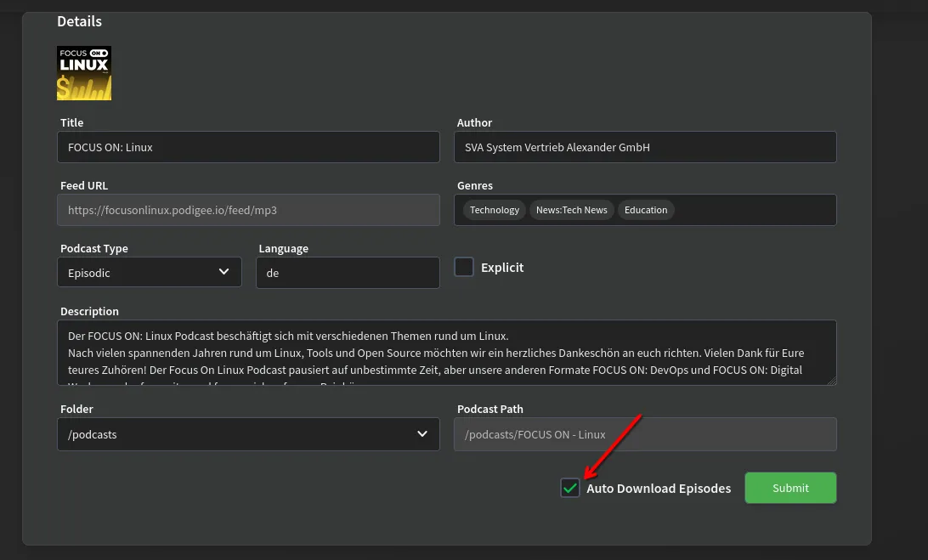The width and height of the screenshot is (928, 560).
Task: Click the Feed URL field
Action: coord(248,210)
